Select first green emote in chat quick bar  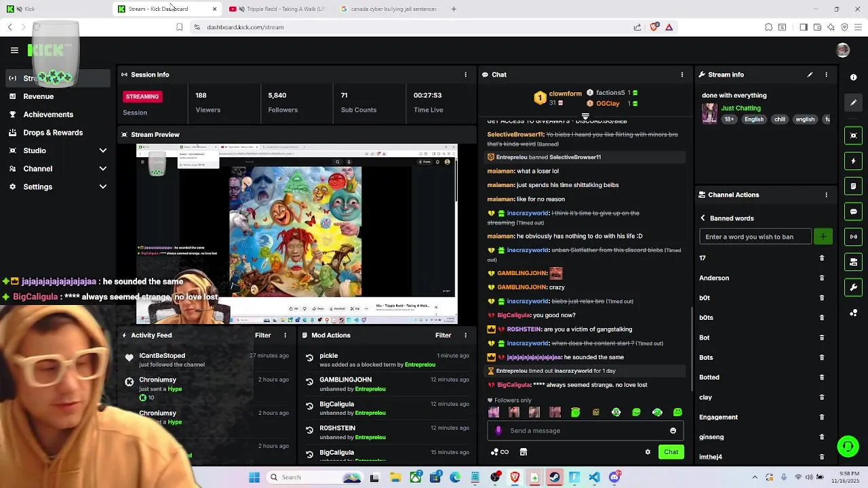[x=575, y=412]
